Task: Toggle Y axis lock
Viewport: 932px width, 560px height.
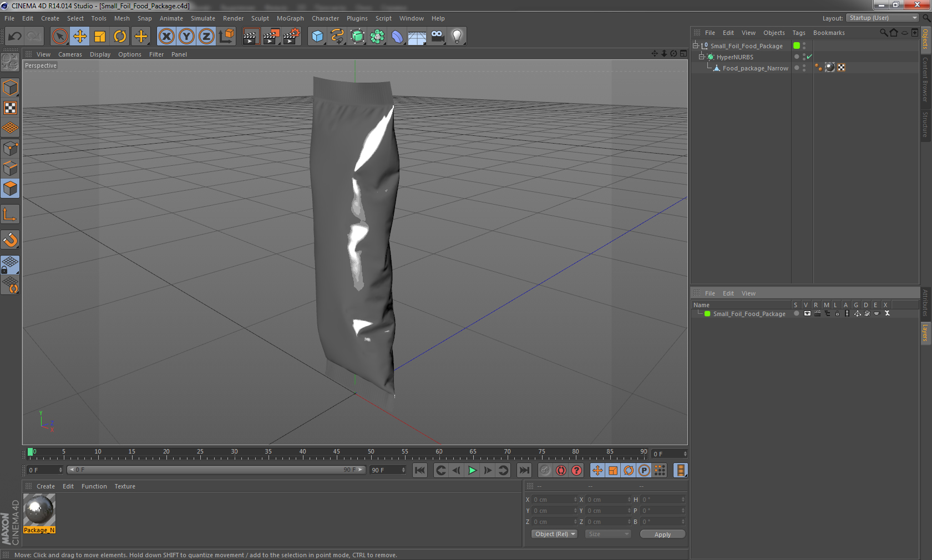Action: (186, 37)
